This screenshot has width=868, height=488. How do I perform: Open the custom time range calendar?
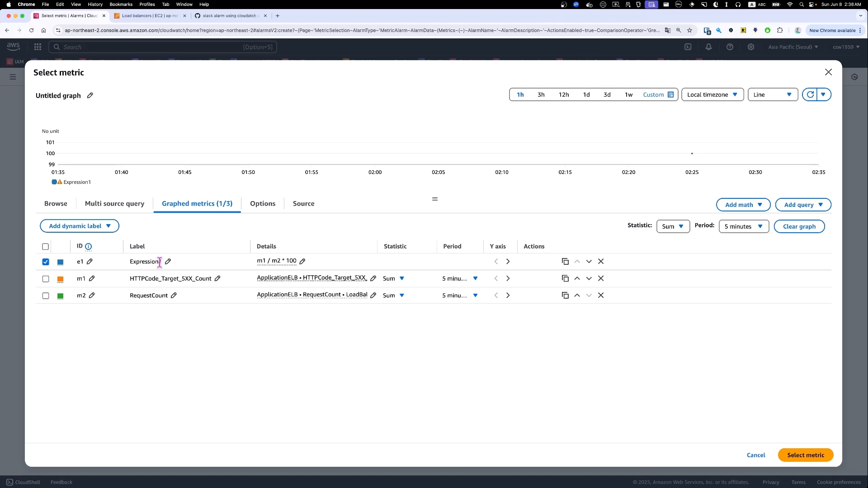click(x=671, y=95)
